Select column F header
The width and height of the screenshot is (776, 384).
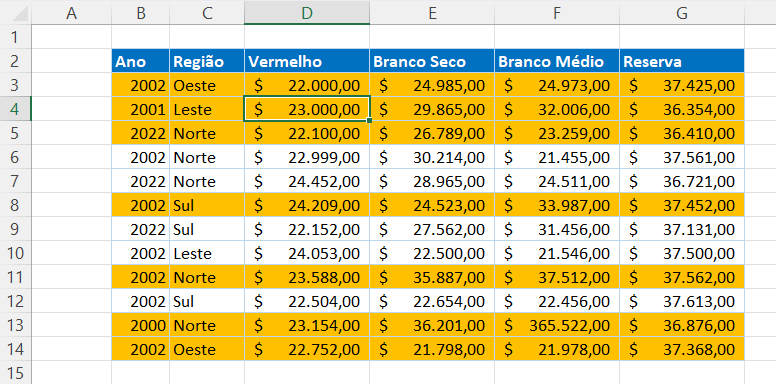[557, 12]
